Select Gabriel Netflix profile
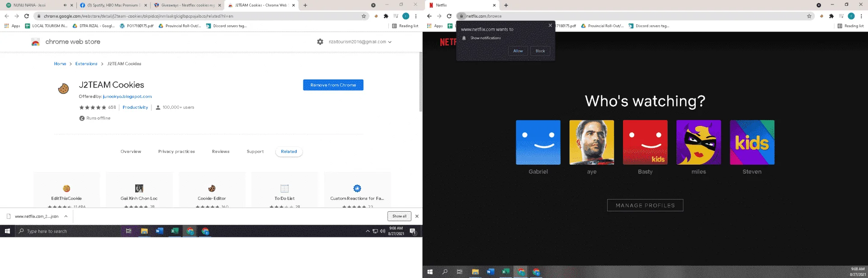868x278 pixels. (538, 142)
